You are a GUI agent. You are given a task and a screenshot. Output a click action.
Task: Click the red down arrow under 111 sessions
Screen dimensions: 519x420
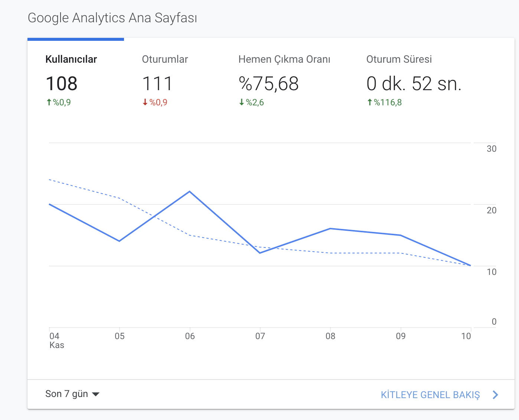[145, 102]
